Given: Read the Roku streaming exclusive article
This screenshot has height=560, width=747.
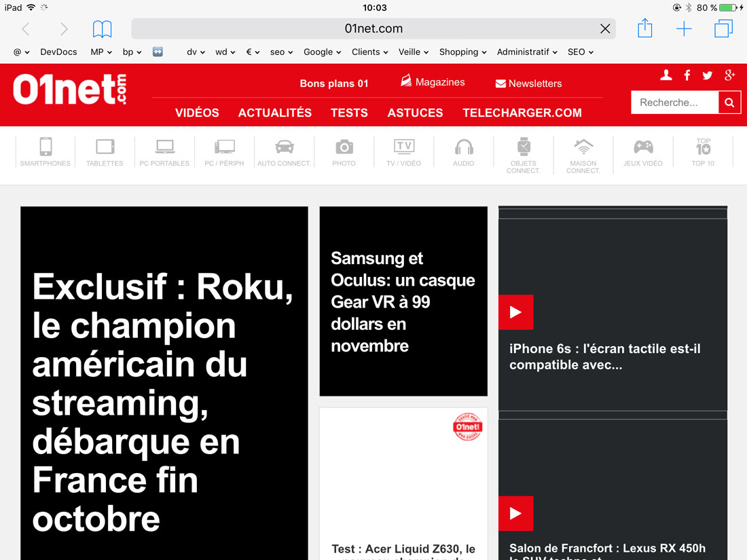Looking at the screenshot, I should point(164,383).
